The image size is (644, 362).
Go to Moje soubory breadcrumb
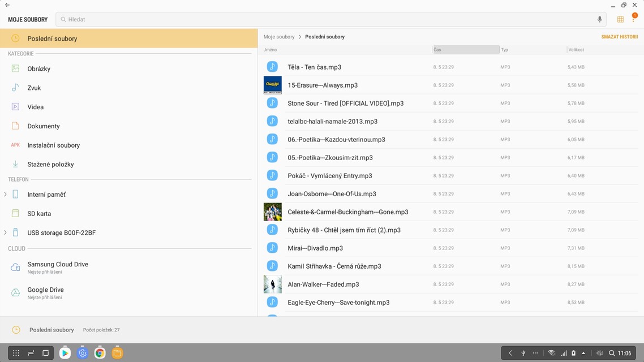tap(279, 37)
